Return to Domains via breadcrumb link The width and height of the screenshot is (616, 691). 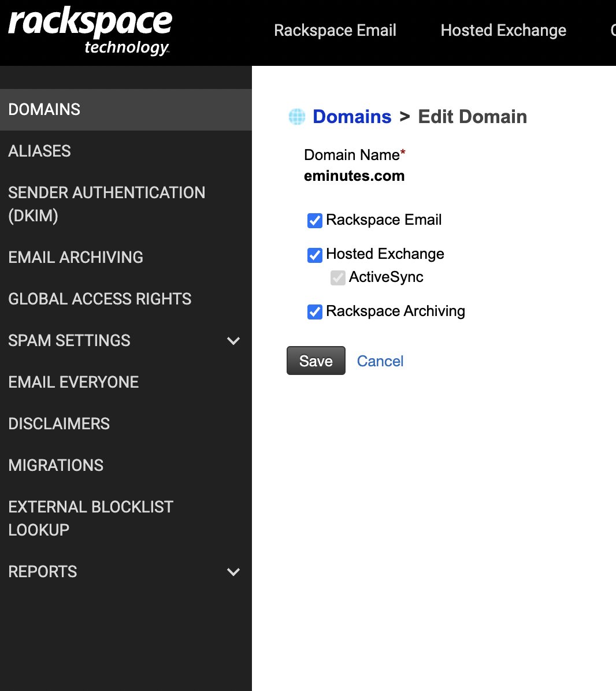(351, 117)
